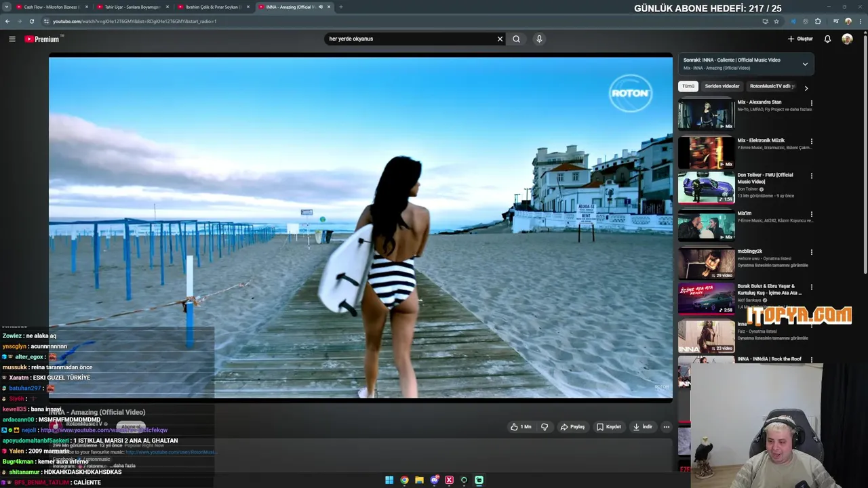Viewport: 868px width, 488px height.
Task: Open Burak Bulut & Ebru Yaşar video
Action: (706, 298)
